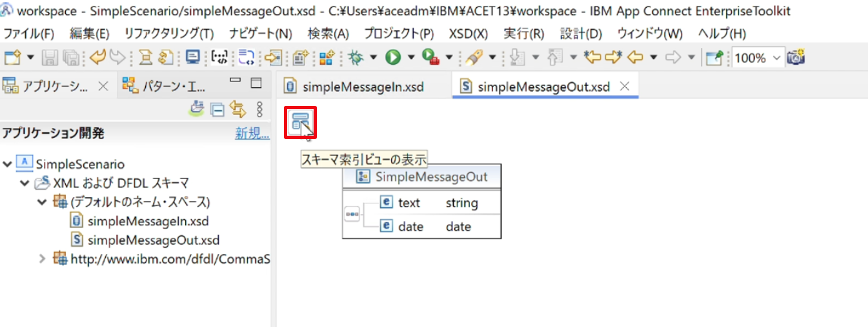Open the 検索(A) menu
This screenshot has height=327, width=868.
point(328,34)
